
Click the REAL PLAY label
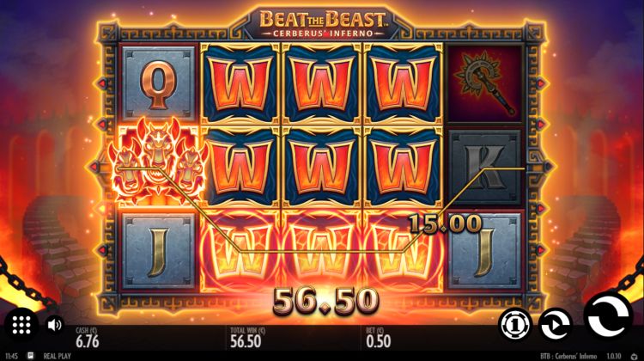[57, 356]
